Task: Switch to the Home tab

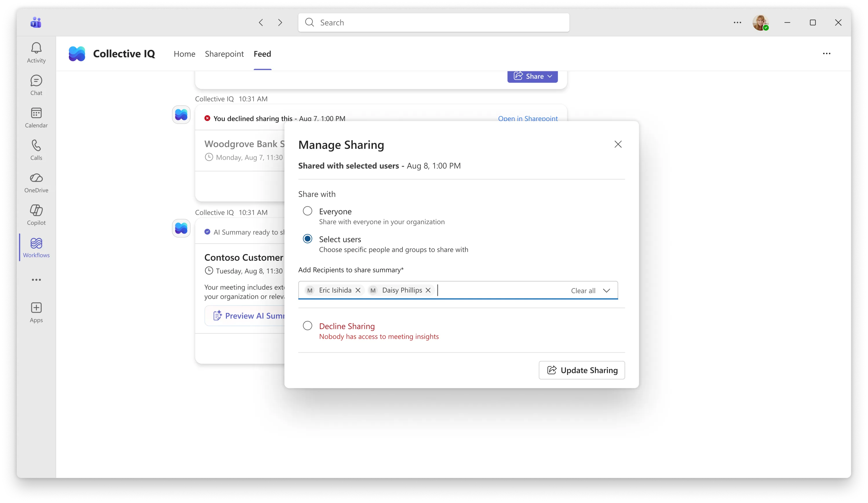Action: click(x=184, y=54)
